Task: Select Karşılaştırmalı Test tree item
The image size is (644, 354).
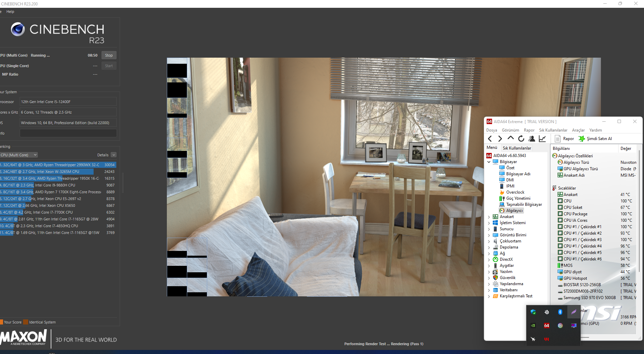Action: [512, 296]
